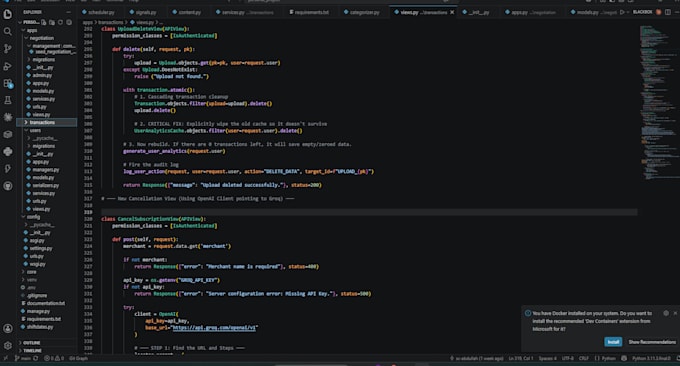Collapse all folders in Explorer

(x=69, y=22)
